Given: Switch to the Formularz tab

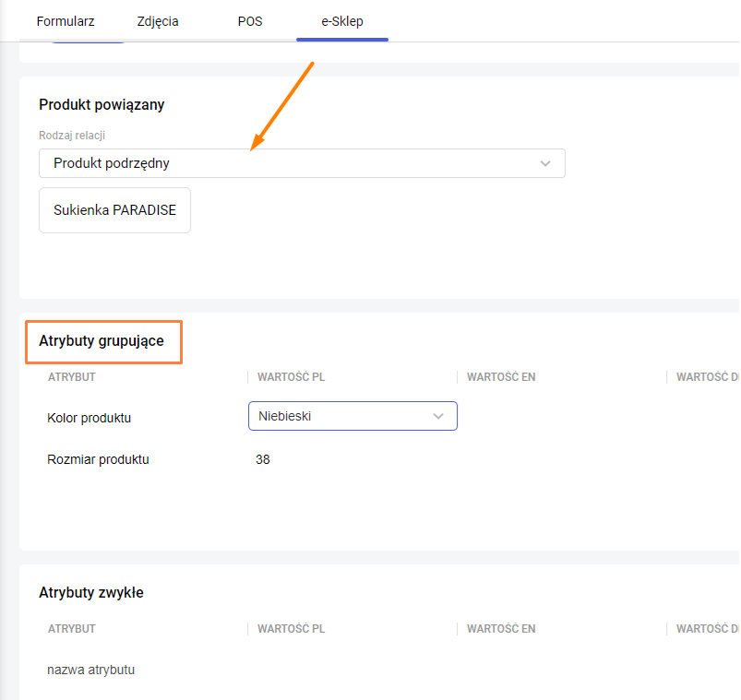Looking at the screenshot, I should [66, 21].
